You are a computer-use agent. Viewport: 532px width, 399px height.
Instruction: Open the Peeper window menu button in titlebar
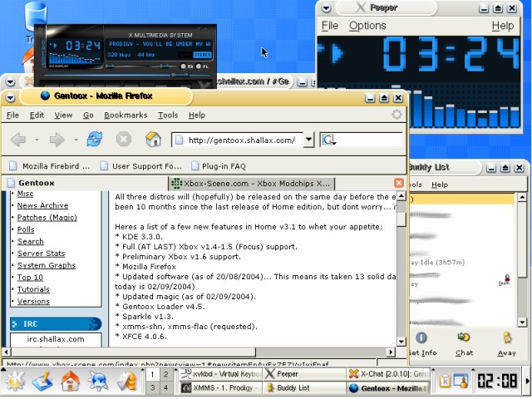(x=326, y=8)
